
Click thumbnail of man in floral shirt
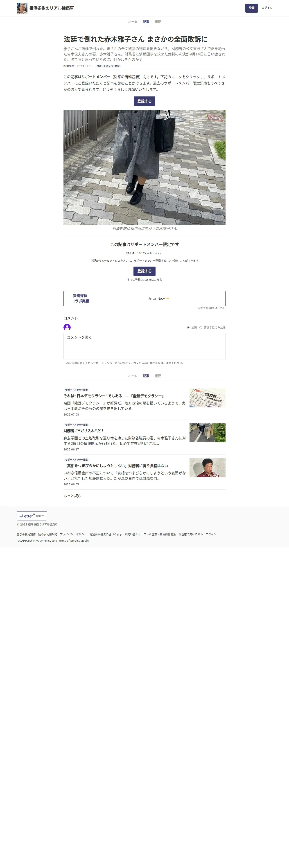pyautogui.click(x=207, y=468)
